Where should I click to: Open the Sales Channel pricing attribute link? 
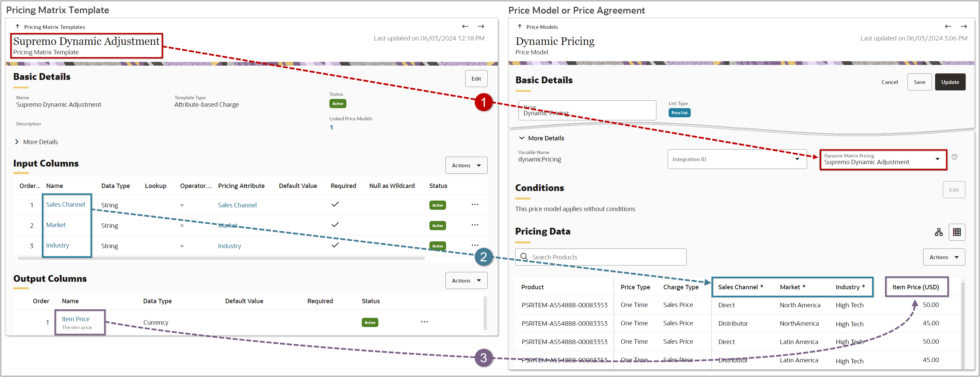tap(237, 205)
